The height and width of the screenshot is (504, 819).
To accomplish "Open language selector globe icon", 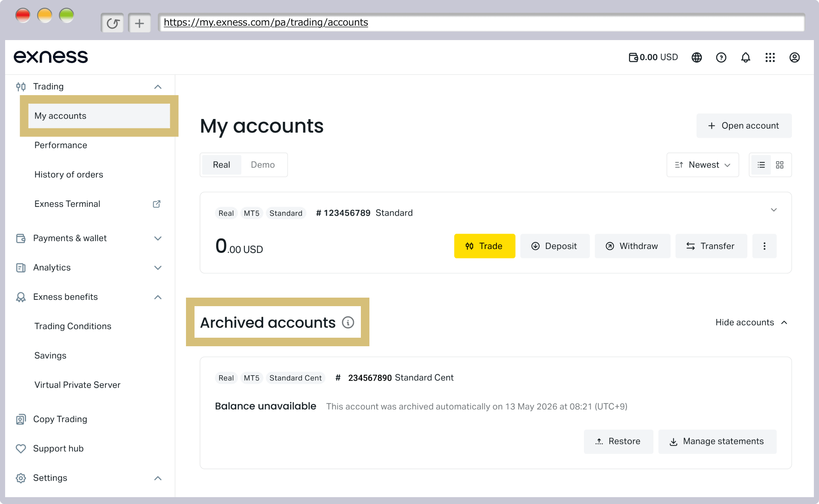I will coord(697,57).
